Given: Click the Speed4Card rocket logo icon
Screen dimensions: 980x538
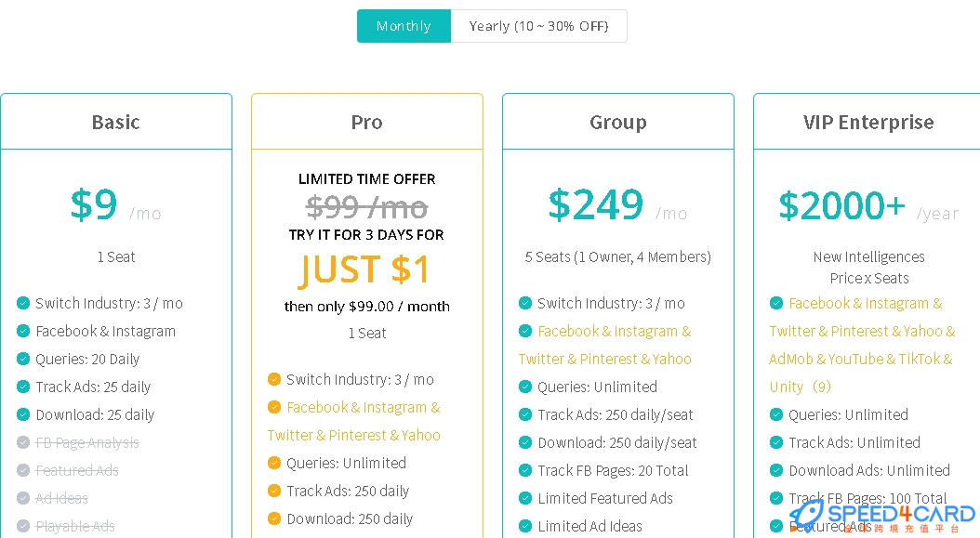Looking at the screenshot, I should 807,516.
